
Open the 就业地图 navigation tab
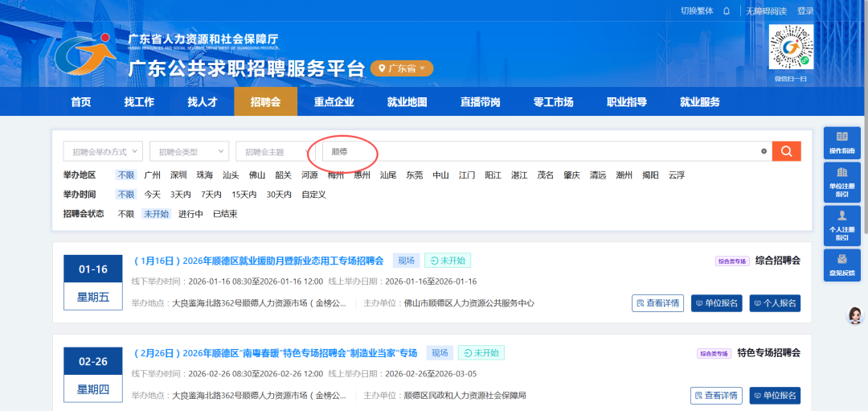click(407, 102)
